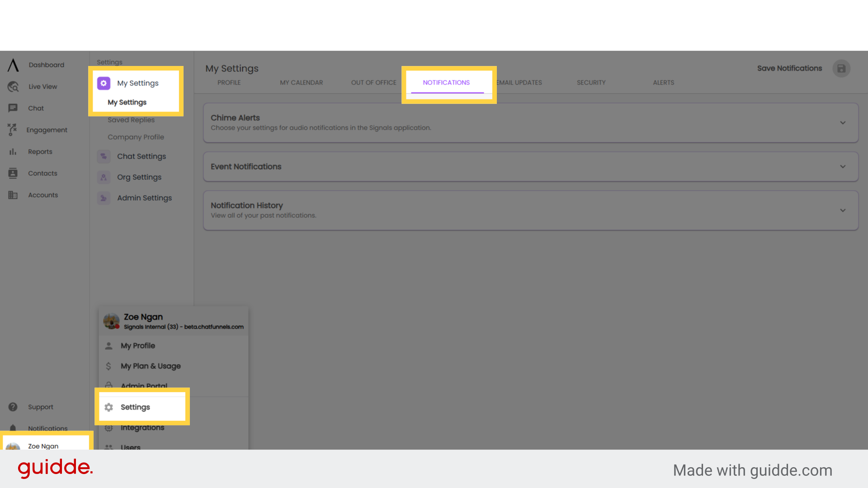This screenshot has width=868, height=488.
Task: Click the Settings gear icon in popup
Action: (x=108, y=407)
